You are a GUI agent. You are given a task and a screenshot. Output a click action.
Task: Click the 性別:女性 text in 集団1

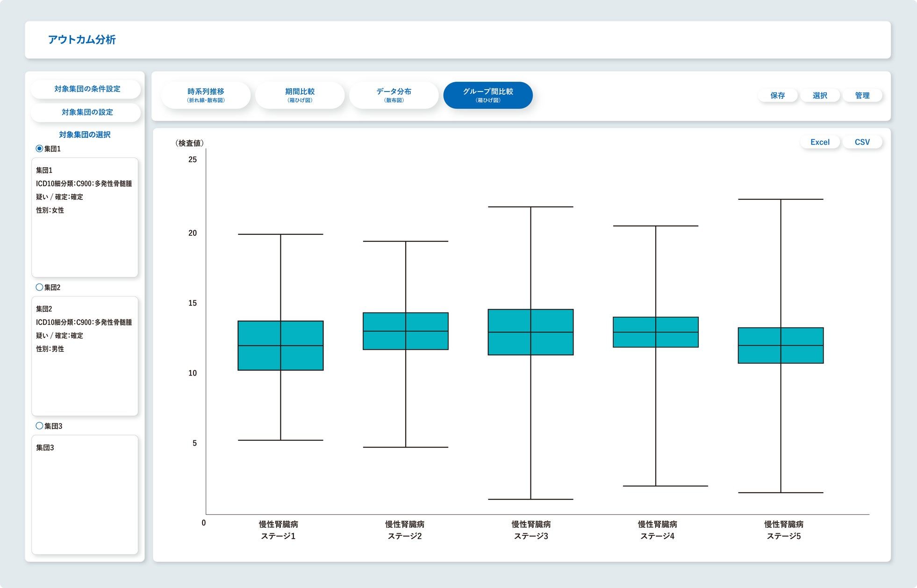coord(50,210)
